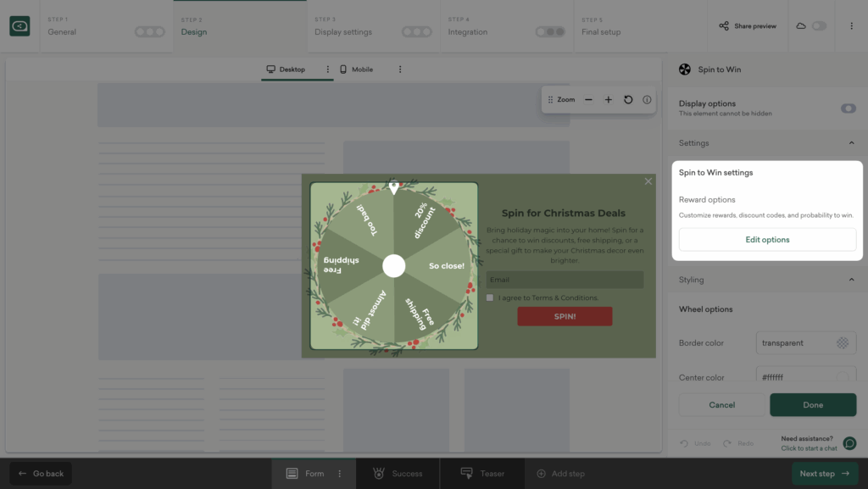This screenshot has width=868, height=489.
Task: Check the Terms & Conditions agreement checkbox
Action: tap(490, 297)
